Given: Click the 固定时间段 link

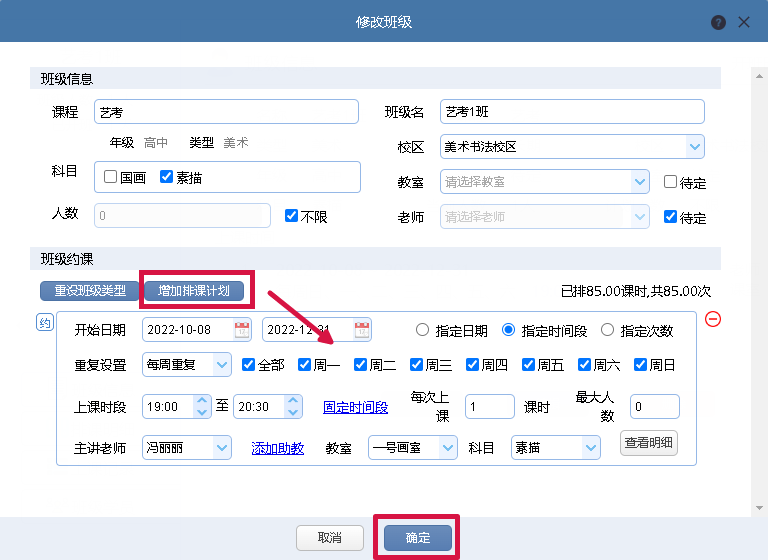Looking at the screenshot, I should click(356, 407).
